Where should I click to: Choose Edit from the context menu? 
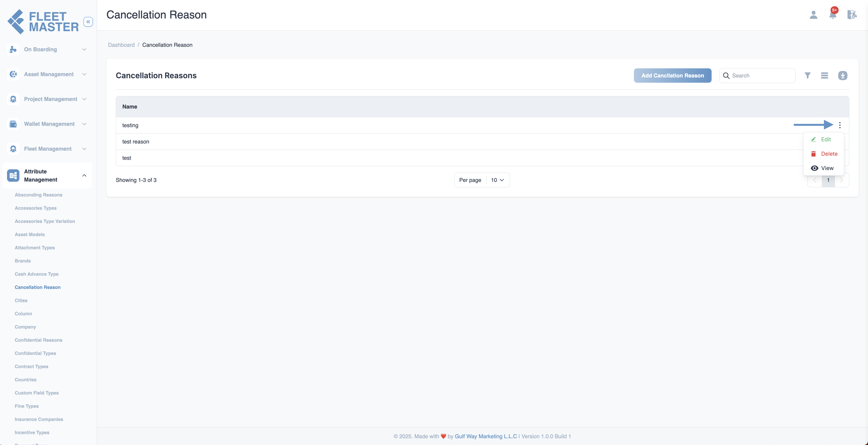[824, 139]
